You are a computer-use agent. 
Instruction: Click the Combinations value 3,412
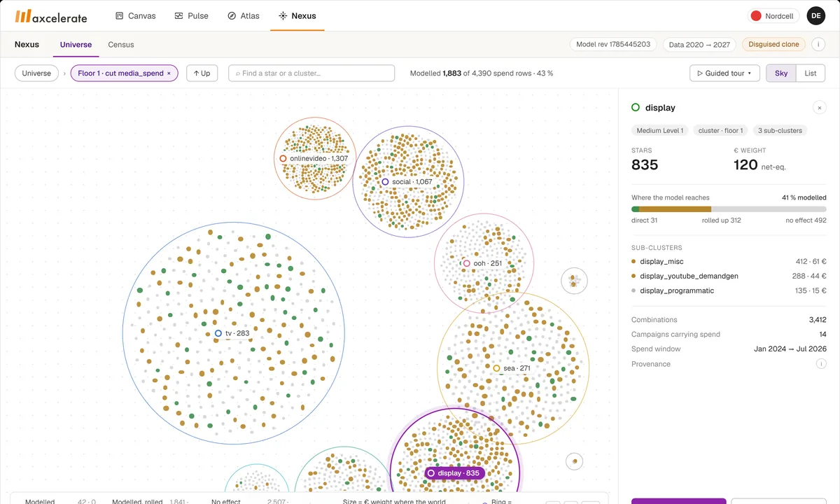pos(818,319)
